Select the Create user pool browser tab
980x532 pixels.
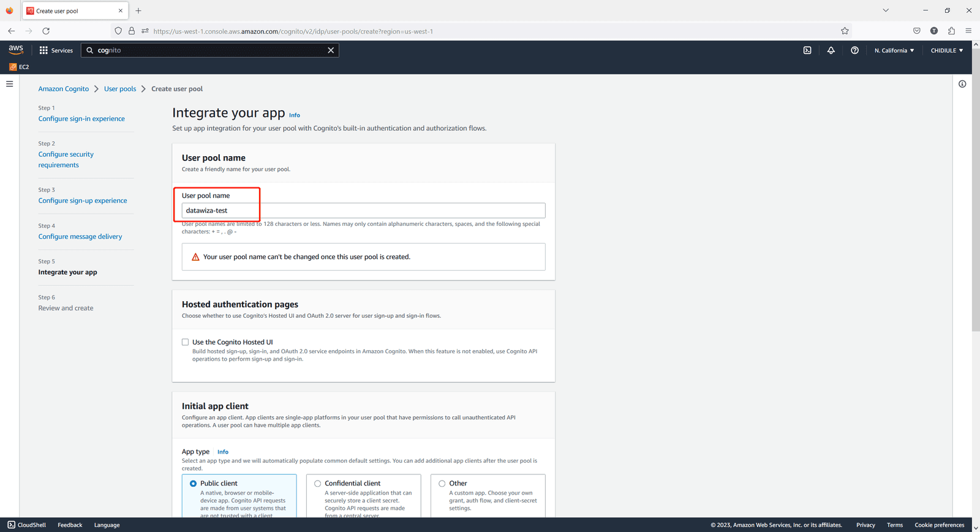75,11
